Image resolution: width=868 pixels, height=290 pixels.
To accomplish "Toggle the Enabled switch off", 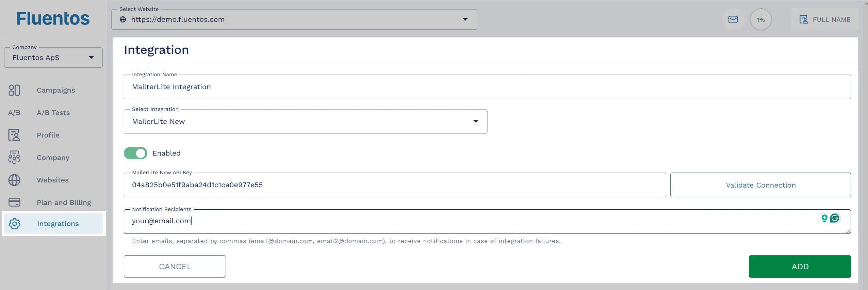I will coord(135,153).
